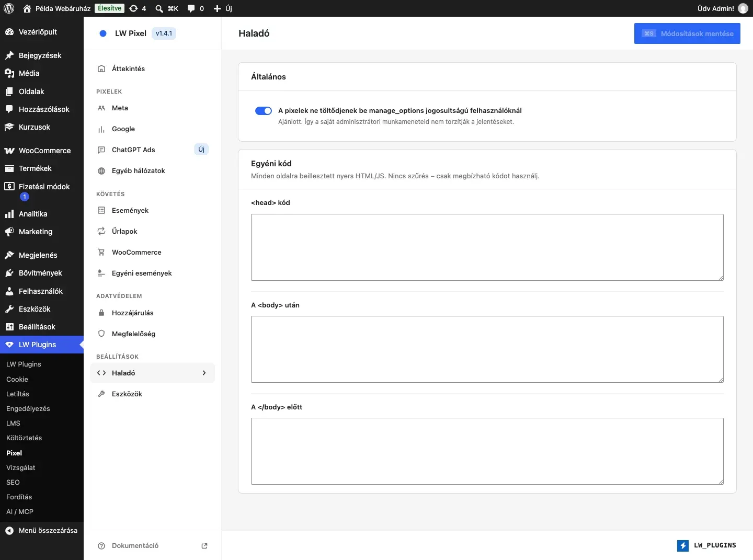Click the Megfelelőség shield icon
The image size is (753, 560).
coord(101,334)
